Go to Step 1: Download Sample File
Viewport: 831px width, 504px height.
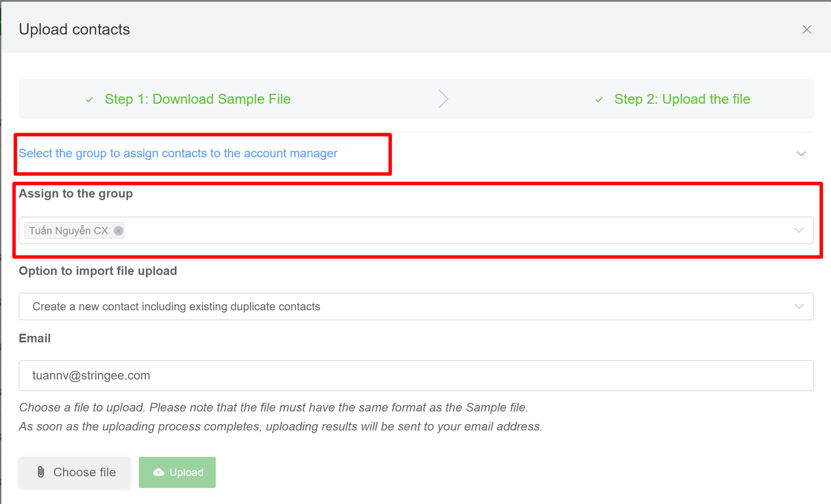coord(198,99)
